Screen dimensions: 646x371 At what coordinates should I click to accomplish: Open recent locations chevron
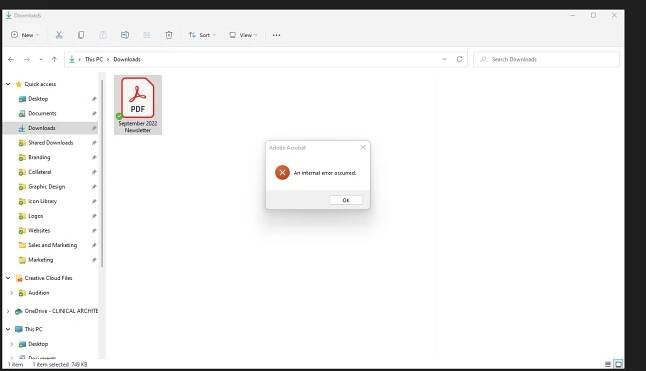[41, 59]
